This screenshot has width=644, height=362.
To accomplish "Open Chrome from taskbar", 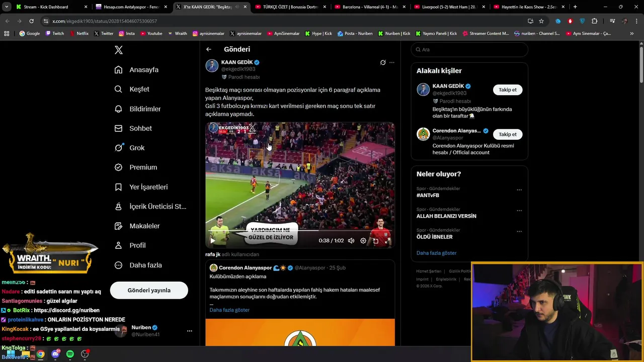I will tap(40, 354).
